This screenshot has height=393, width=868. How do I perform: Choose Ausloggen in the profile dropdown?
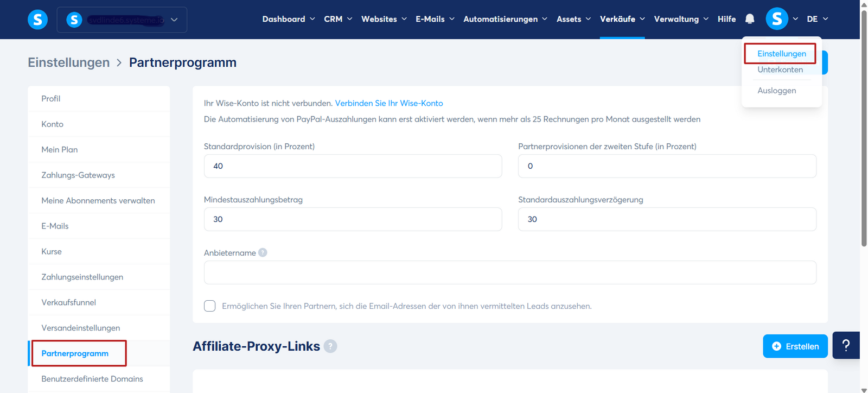[776, 91]
